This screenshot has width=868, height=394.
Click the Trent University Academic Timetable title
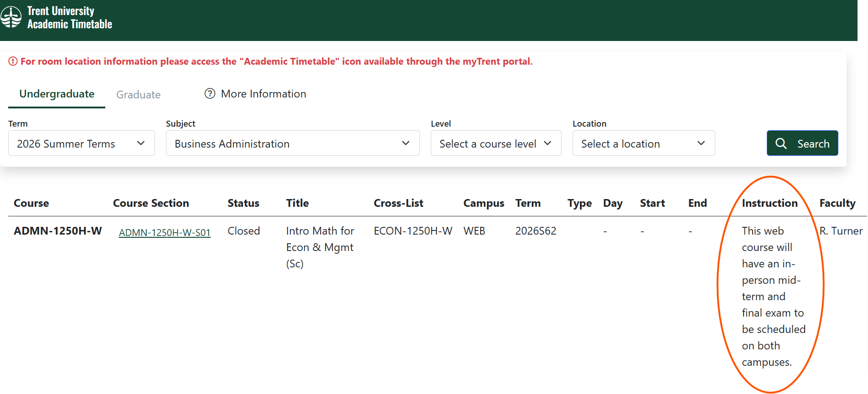(69, 17)
